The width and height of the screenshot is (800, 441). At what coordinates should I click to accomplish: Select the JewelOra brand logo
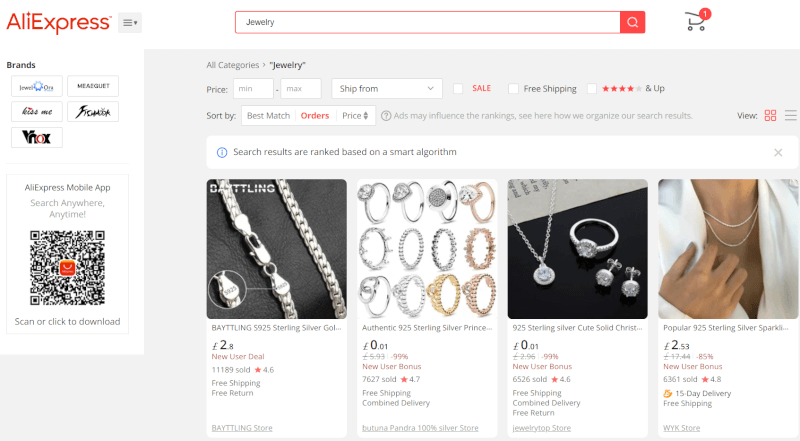pos(37,86)
